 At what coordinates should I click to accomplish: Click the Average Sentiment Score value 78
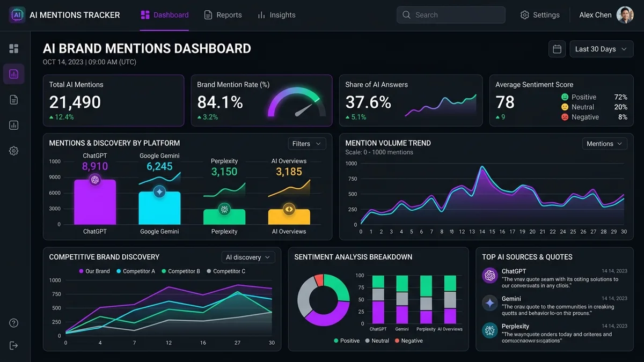505,102
